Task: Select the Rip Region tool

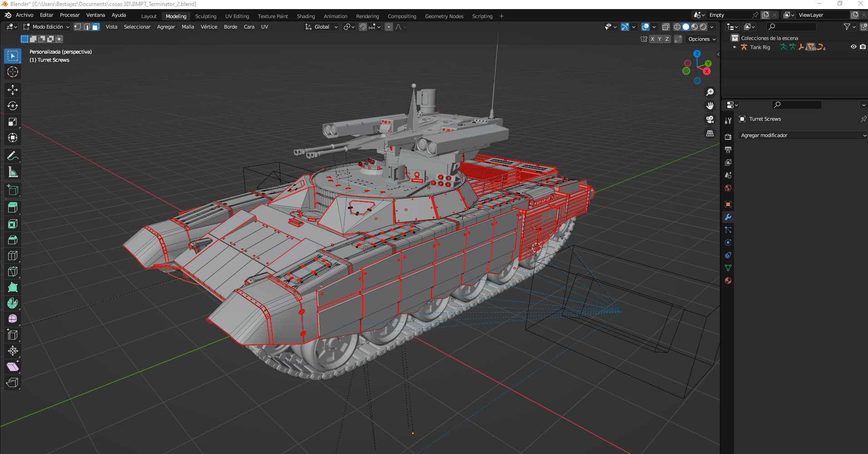Action: (x=13, y=383)
